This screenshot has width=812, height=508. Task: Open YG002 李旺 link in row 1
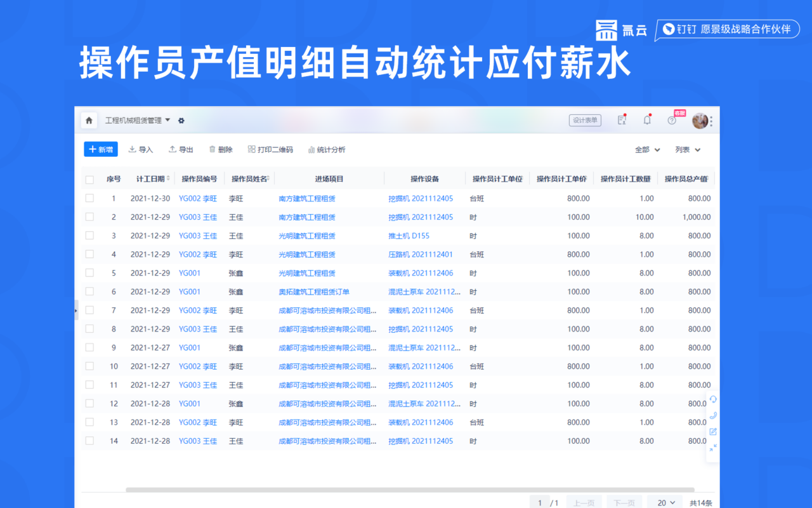click(198, 199)
